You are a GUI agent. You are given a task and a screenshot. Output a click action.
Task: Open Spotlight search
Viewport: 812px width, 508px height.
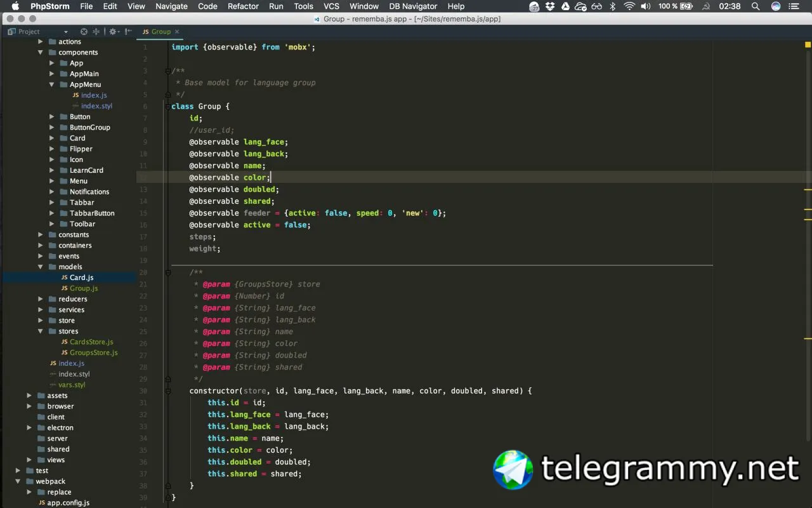pos(756,6)
